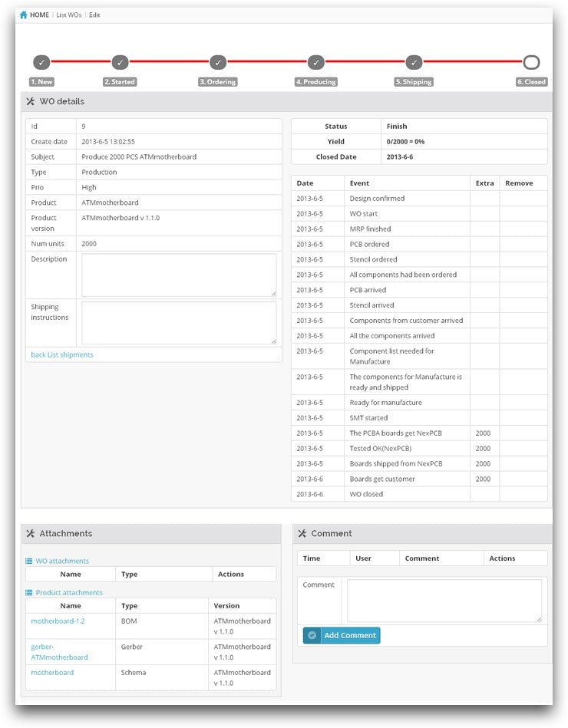Click the Prio value 'High'

[89, 188]
